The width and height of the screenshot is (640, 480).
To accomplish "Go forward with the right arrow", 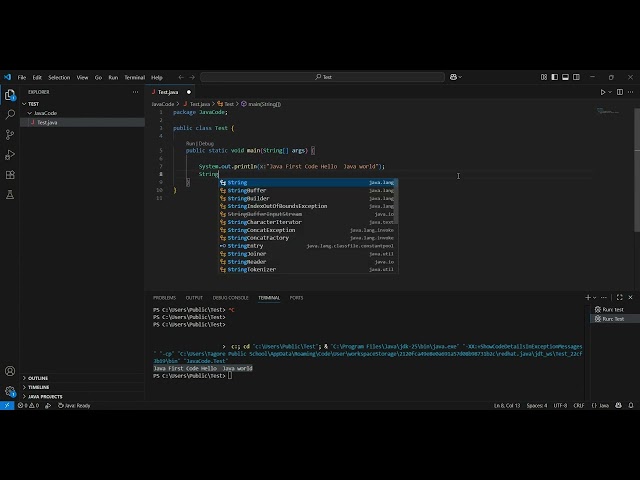I will (192, 77).
